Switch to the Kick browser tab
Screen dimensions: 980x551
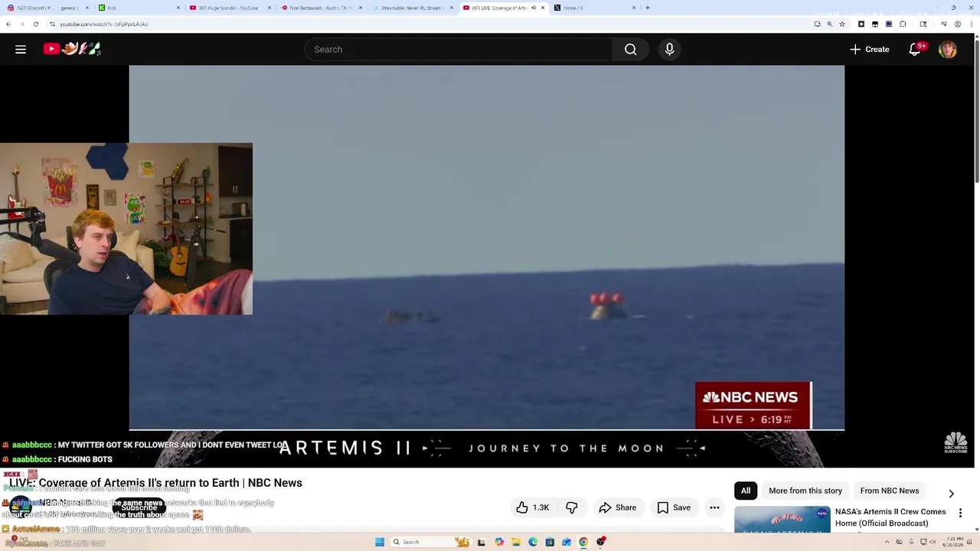click(x=138, y=8)
